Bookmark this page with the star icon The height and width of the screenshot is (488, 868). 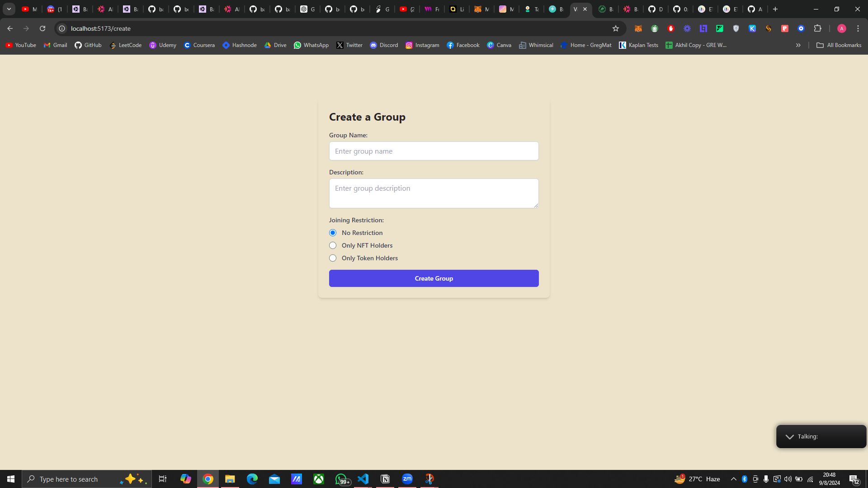[616, 28]
